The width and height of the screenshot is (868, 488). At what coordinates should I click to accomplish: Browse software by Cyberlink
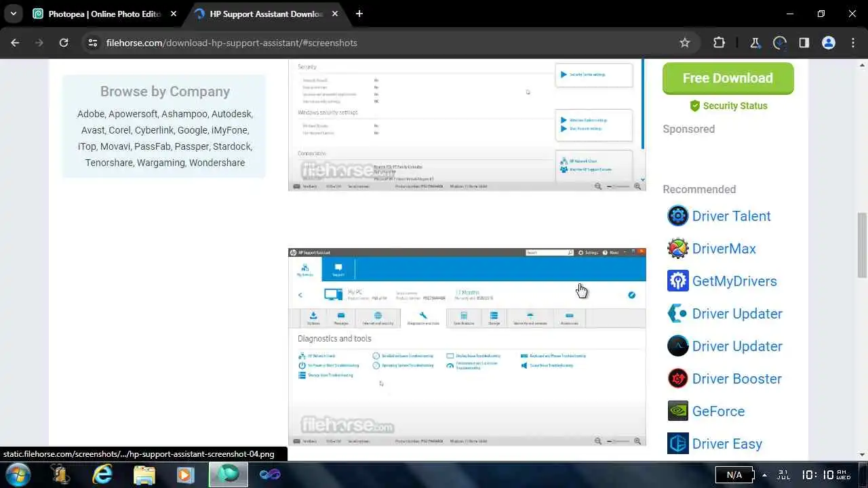(x=154, y=130)
